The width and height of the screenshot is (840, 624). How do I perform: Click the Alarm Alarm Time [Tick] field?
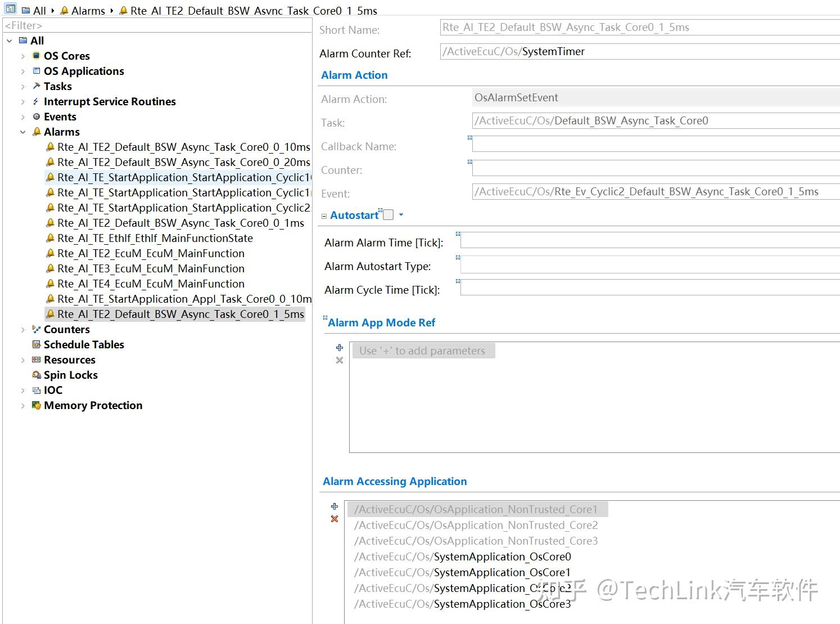tap(650, 240)
